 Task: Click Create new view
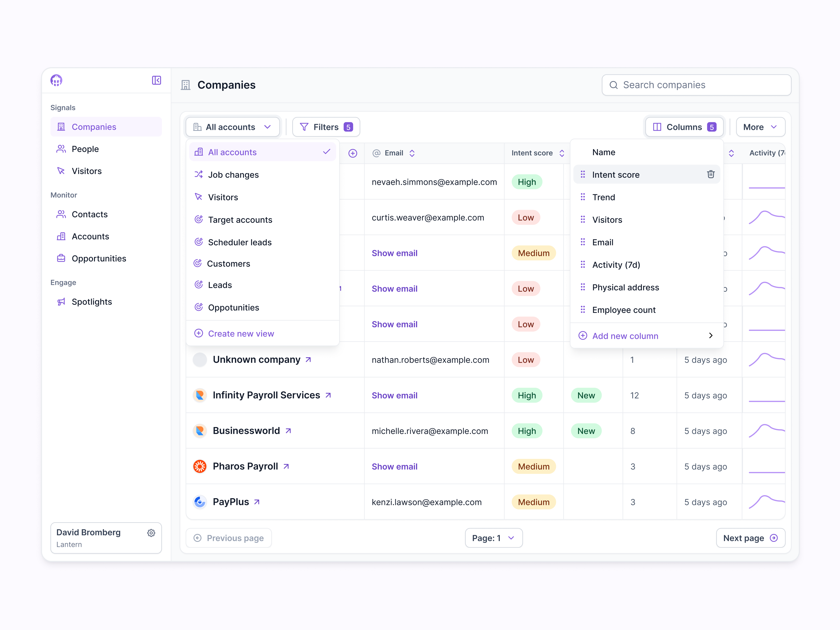tap(241, 333)
